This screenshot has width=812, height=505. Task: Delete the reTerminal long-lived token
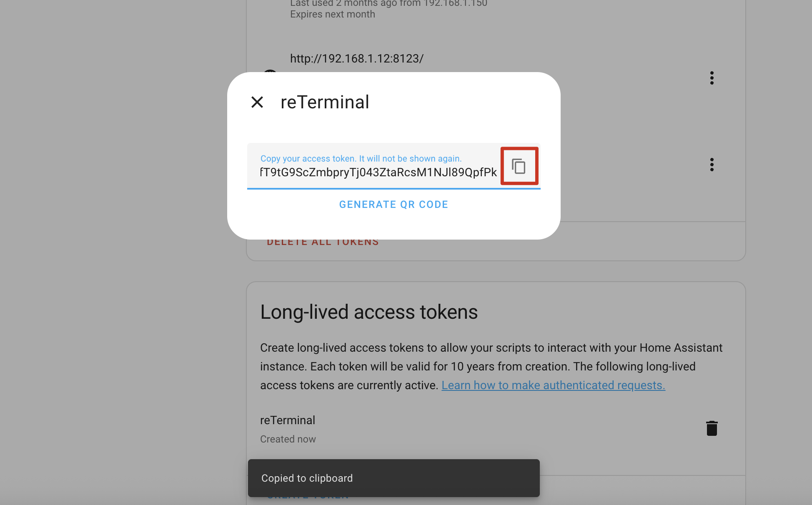(x=712, y=428)
